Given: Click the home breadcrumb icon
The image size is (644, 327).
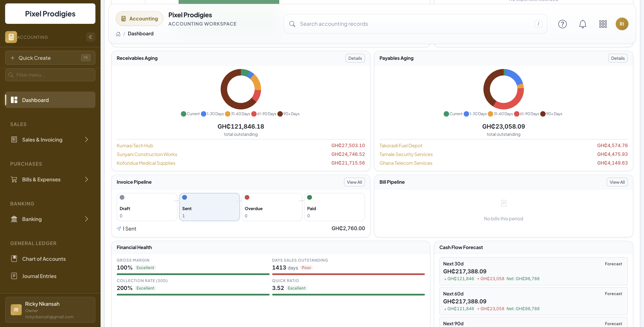Looking at the screenshot, I should pos(118,34).
